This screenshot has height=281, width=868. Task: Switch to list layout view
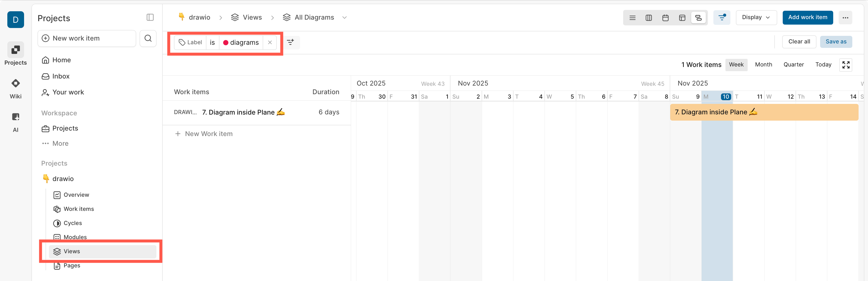(633, 18)
